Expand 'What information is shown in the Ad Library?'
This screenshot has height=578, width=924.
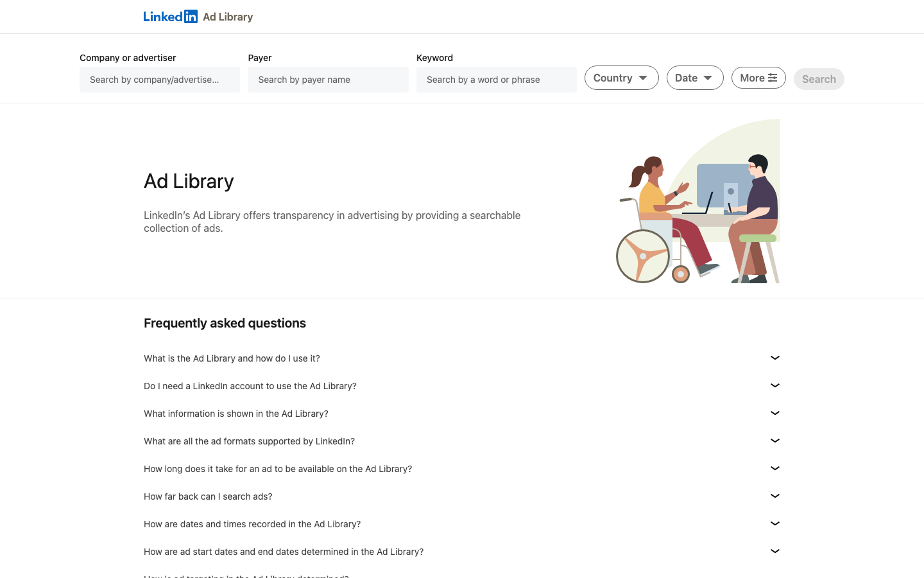pos(462,414)
